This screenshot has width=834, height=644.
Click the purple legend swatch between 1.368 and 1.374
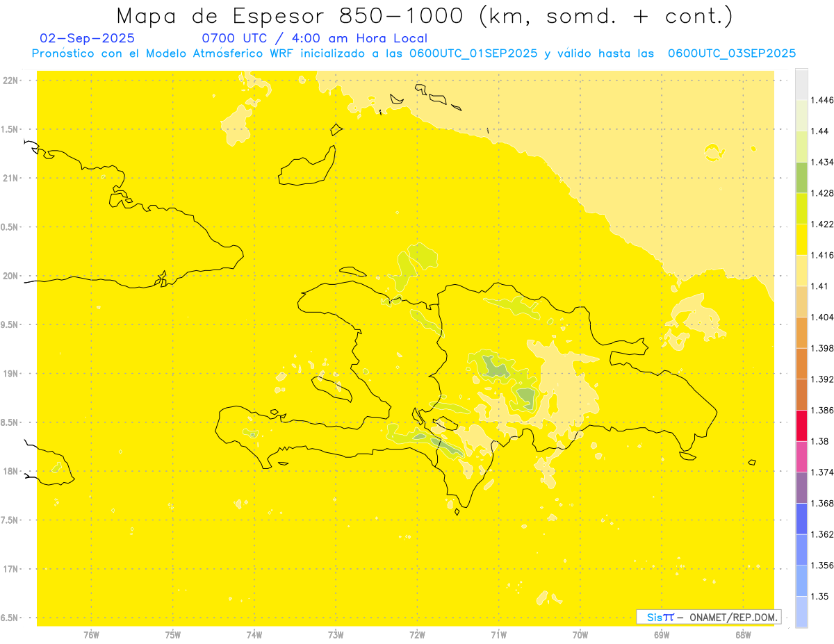point(801,487)
